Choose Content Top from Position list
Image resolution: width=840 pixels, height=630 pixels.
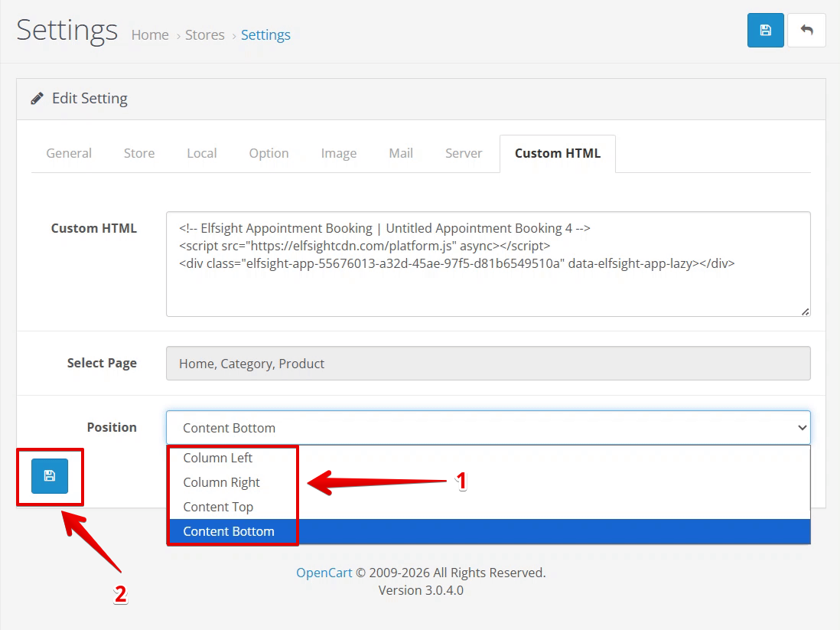[x=489, y=508]
